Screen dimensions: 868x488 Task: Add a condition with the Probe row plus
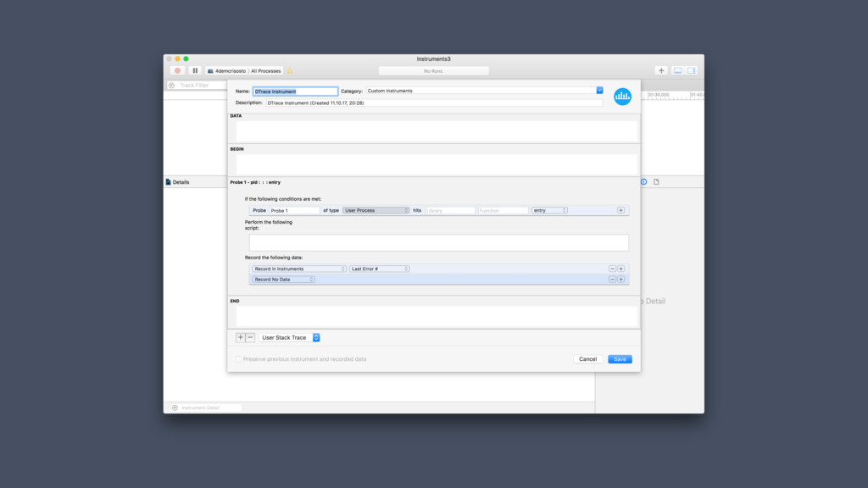pos(620,210)
